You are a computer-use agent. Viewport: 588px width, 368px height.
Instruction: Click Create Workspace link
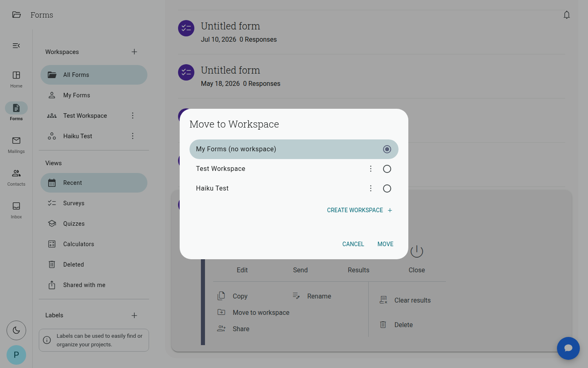pos(359,210)
